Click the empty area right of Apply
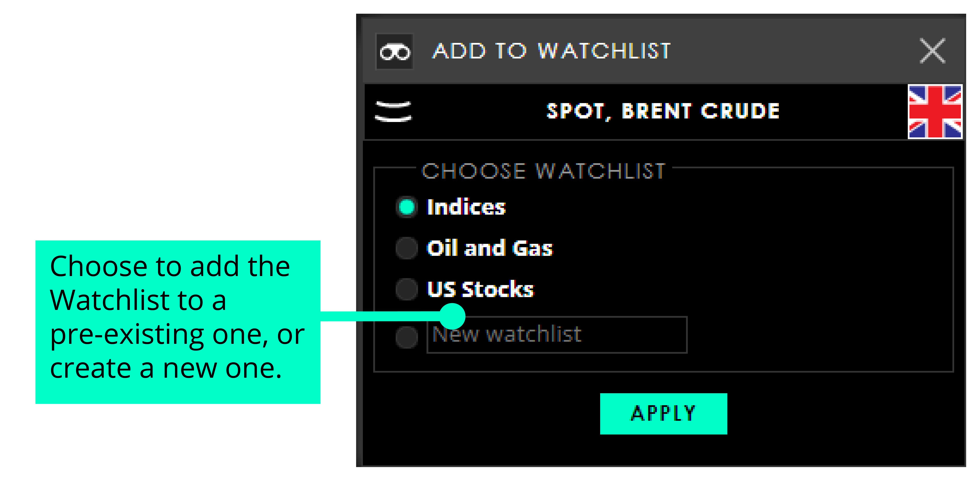Screen dimensions: 980x485 837,414
